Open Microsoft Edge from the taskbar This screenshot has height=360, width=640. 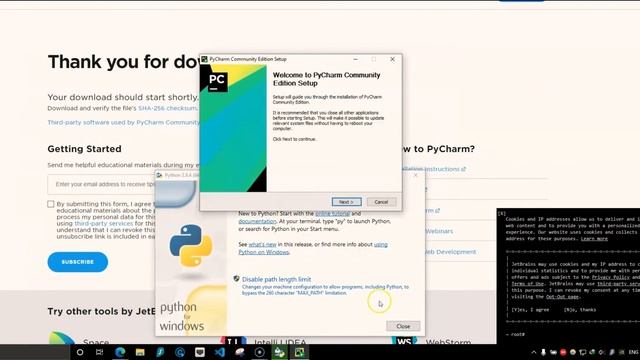(x=120, y=352)
